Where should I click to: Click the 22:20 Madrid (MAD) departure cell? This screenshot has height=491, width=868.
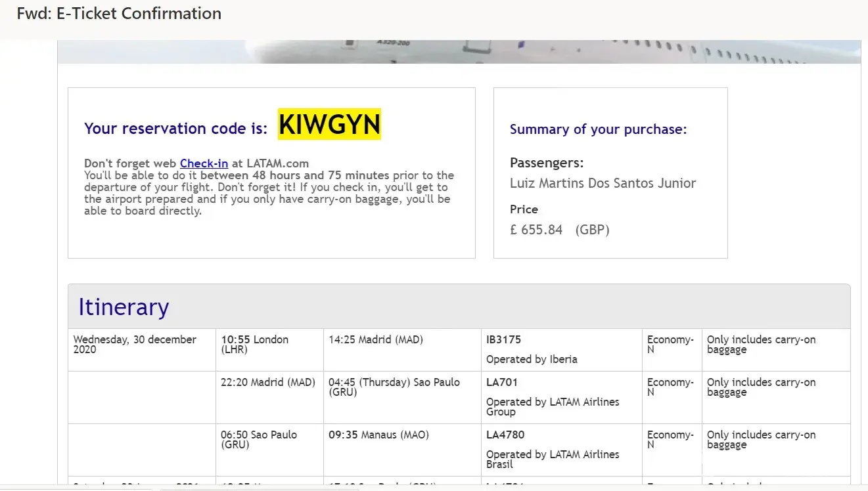267,382
